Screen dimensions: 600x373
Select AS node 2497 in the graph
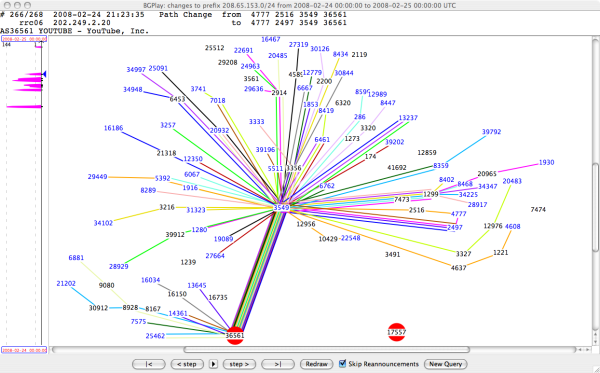tap(455, 227)
